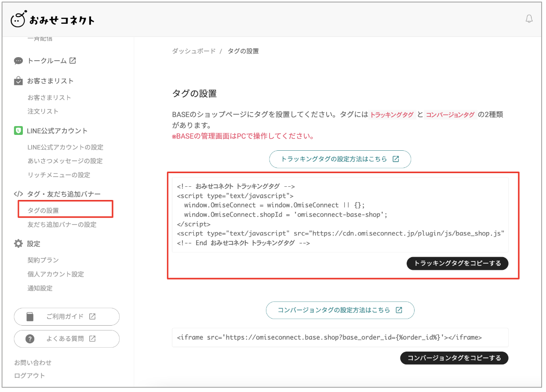
Task: Click the タグ・友だち追加バナー section heading
Action: [64, 194]
